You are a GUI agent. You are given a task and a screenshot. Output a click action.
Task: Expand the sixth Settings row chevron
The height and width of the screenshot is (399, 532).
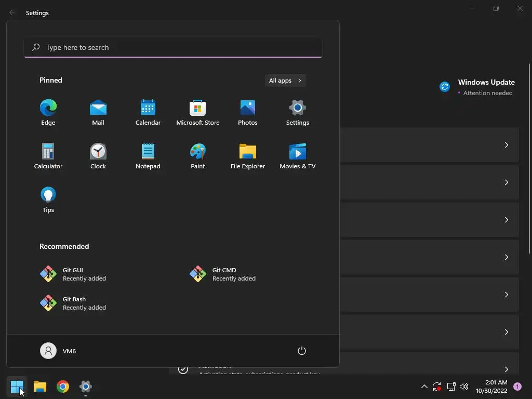click(506, 332)
